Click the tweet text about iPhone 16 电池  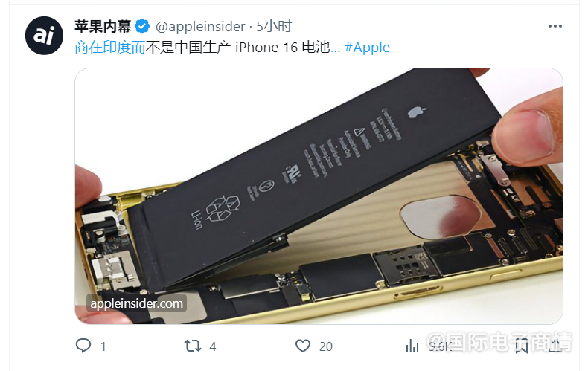click(x=243, y=48)
